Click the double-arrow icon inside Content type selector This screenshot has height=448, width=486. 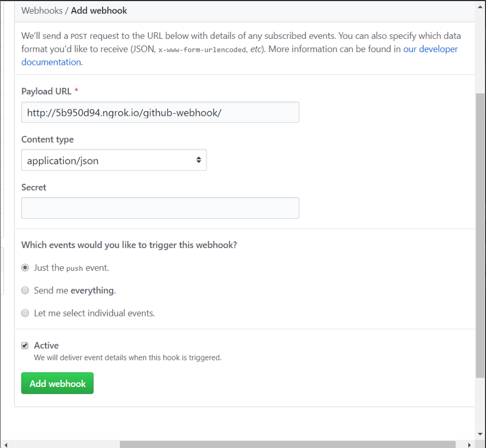point(198,159)
